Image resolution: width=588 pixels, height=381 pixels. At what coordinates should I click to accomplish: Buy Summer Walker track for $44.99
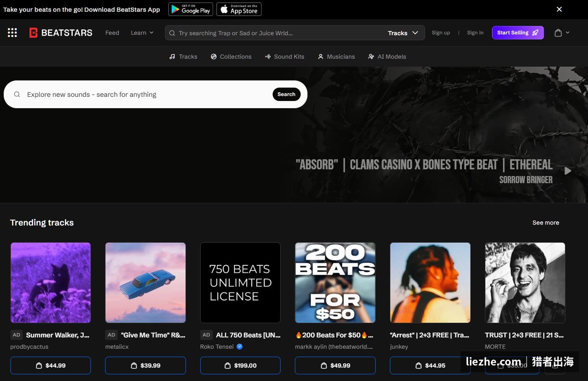coord(51,365)
